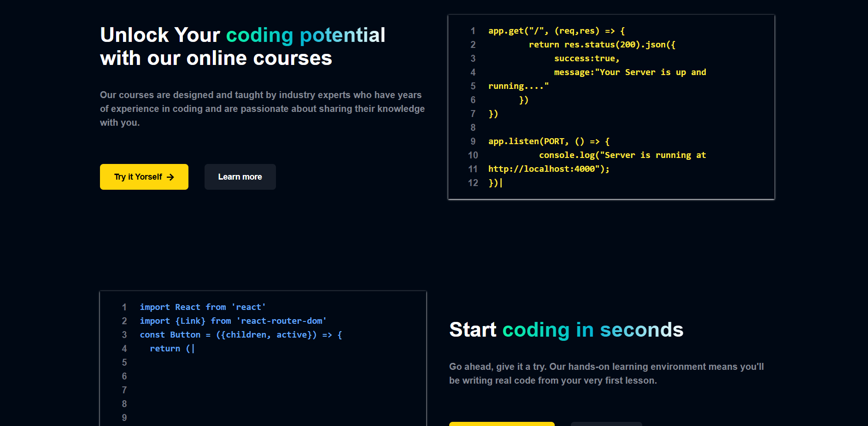Screen dimensions: 868x426
Task: Click the Try it Yorself button
Action: point(144,177)
